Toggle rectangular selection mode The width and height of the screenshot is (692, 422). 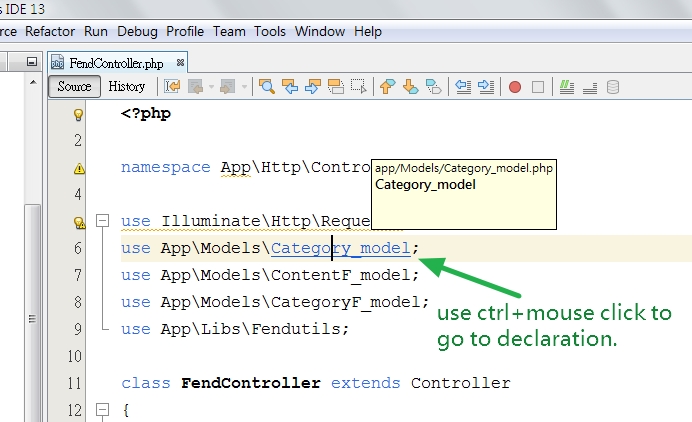pyautogui.click(x=359, y=87)
